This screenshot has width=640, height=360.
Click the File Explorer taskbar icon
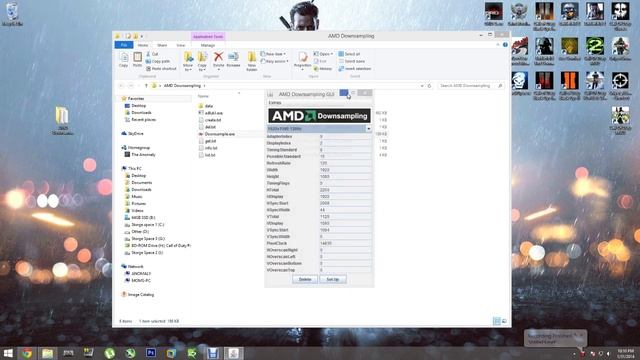(x=47, y=353)
